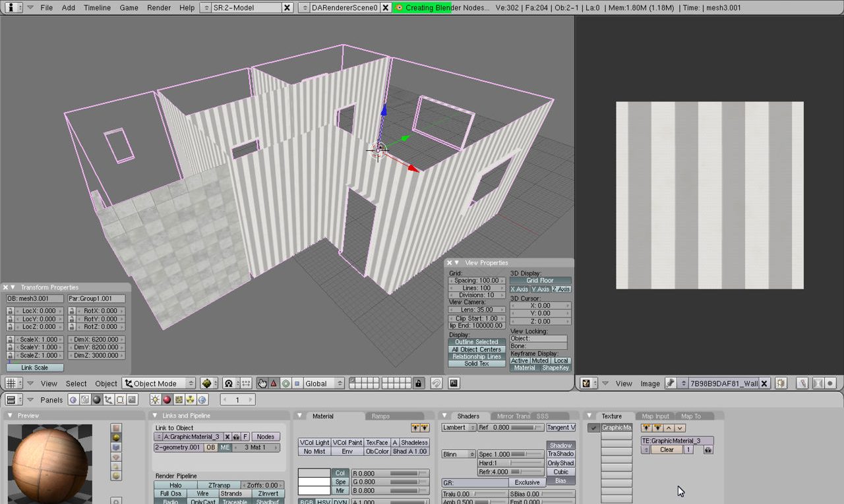Adjust the Ref 0.800 slider

[x=512, y=428]
